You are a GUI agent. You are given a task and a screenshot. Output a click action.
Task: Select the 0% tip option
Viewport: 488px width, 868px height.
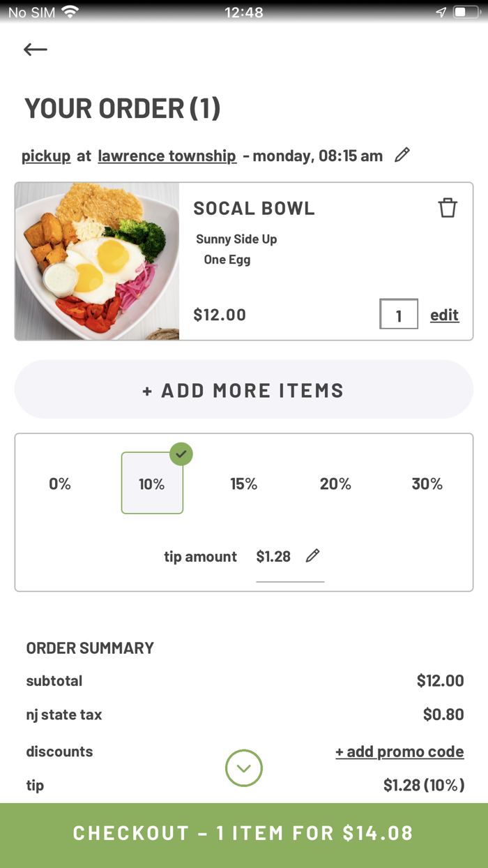point(60,483)
